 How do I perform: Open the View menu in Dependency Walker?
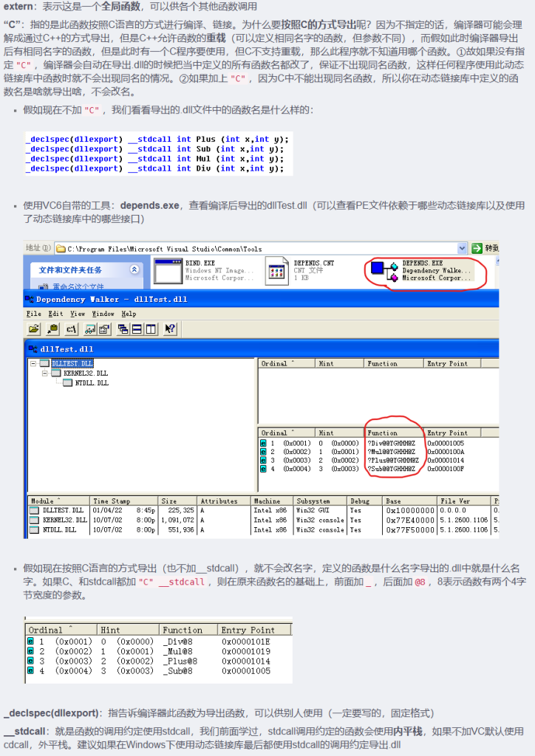(78, 314)
